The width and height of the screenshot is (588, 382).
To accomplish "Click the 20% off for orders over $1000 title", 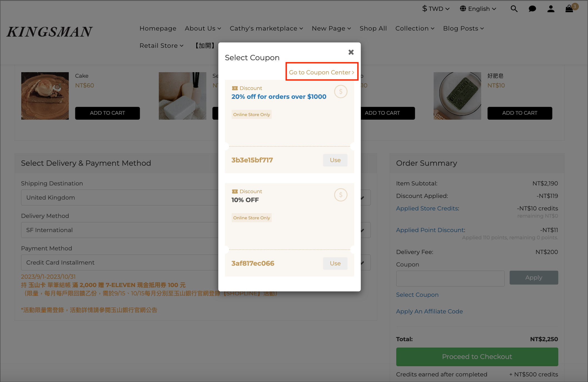I will (279, 97).
